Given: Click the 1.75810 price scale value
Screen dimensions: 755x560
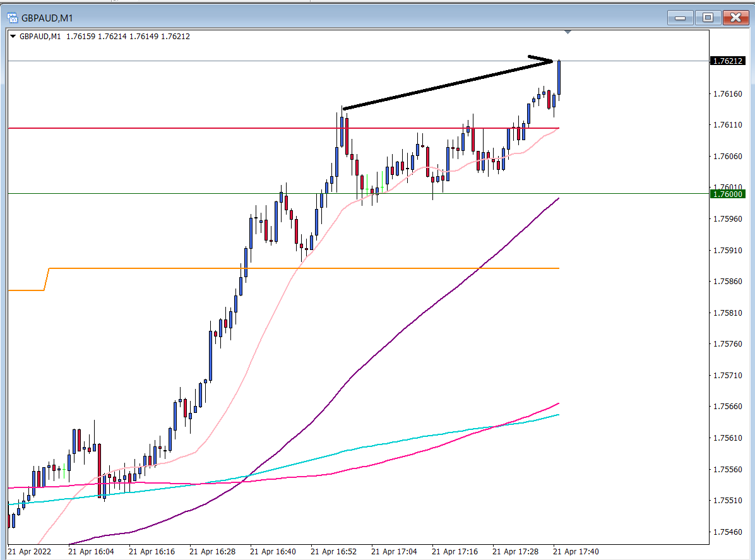Looking at the screenshot, I should (x=726, y=313).
